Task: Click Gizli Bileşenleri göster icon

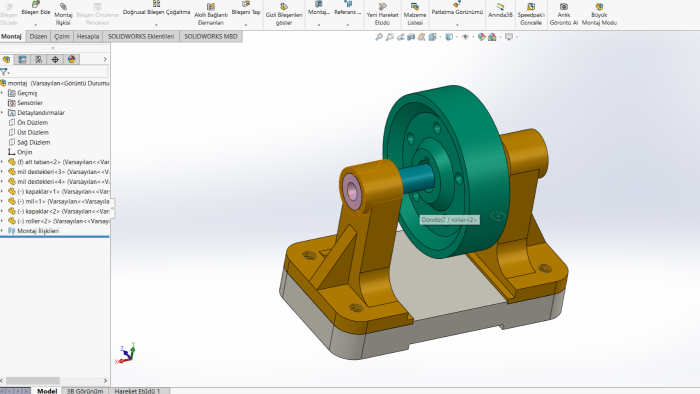Action: coord(284,7)
